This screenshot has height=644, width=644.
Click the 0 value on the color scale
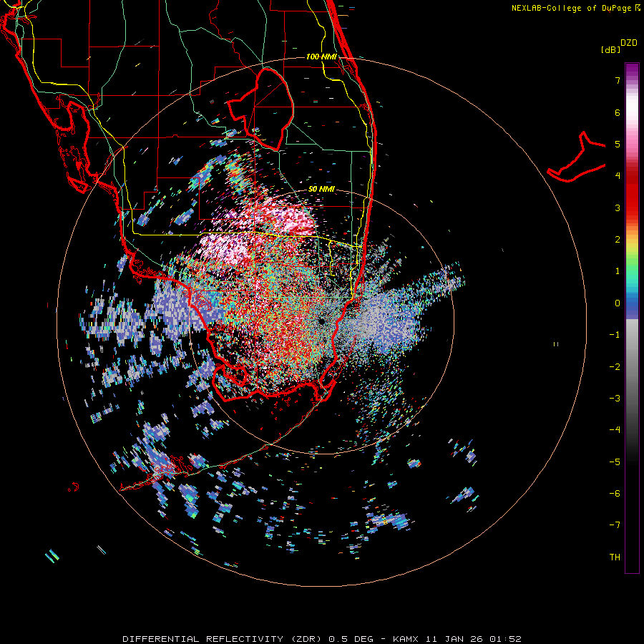[618, 303]
